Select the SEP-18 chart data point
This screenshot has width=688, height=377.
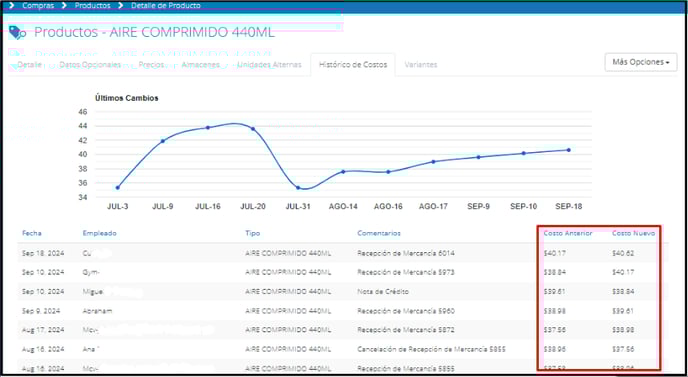(x=569, y=150)
